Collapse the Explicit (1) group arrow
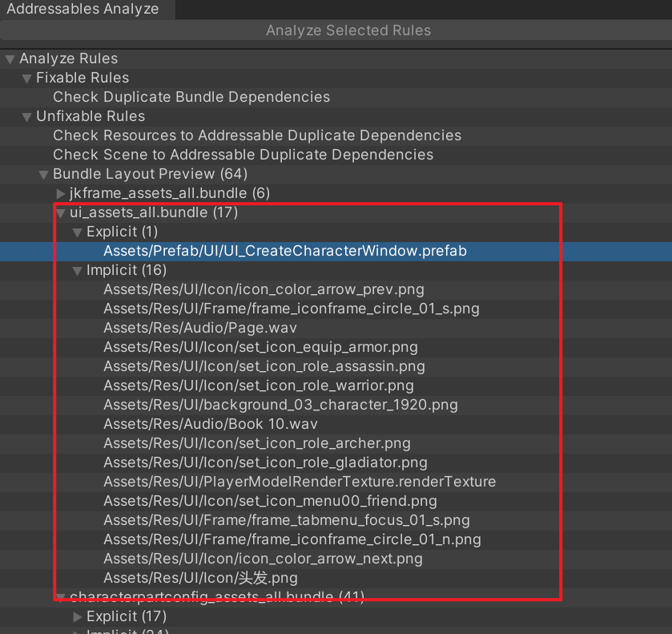672x634 pixels. pyautogui.click(x=77, y=232)
